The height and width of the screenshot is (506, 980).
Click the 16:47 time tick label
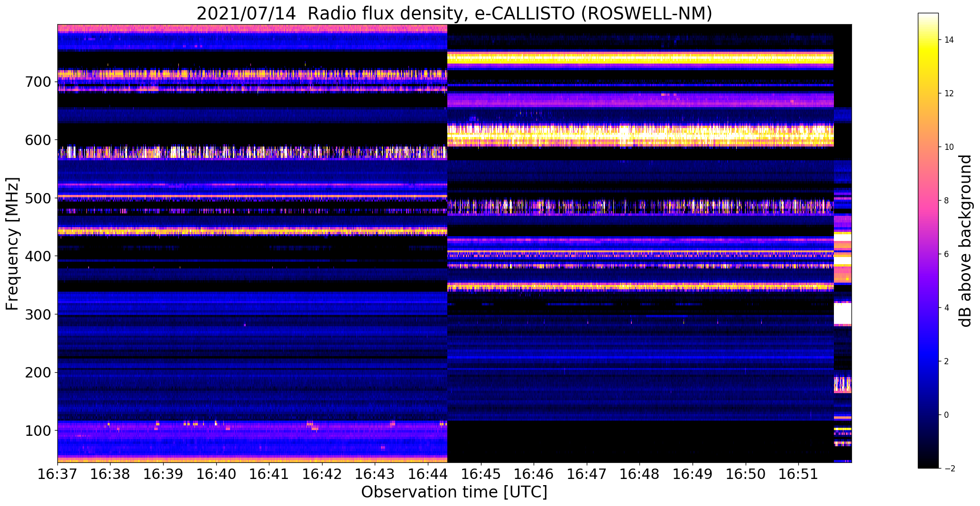[x=587, y=474]
